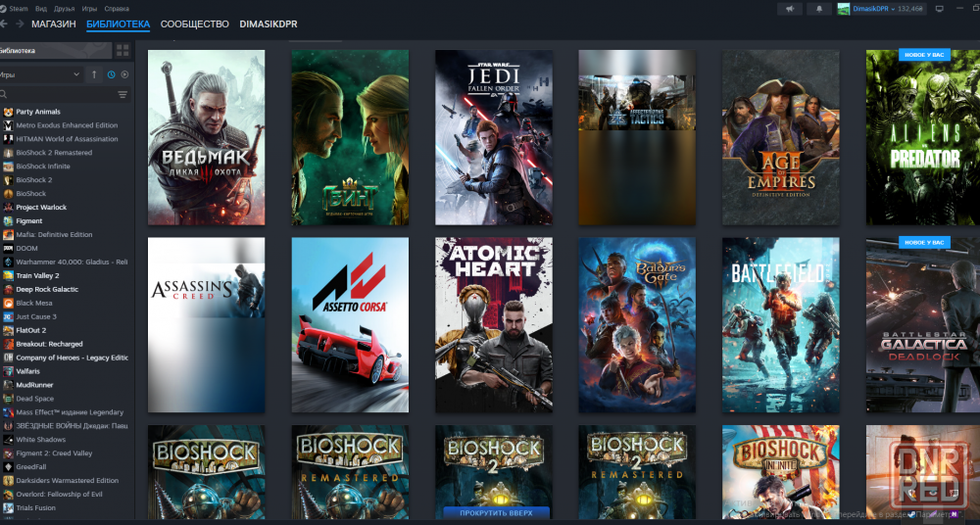Open the DimaskDPR account dropdown
Viewport: 980px width, 525px height.
pyautogui.click(x=874, y=9)
